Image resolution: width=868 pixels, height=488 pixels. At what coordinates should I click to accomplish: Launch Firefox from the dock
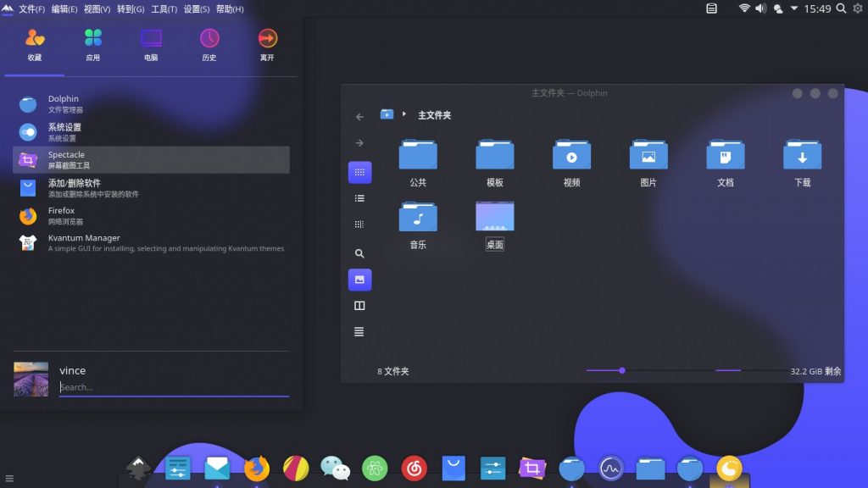(x=256, y=467)
